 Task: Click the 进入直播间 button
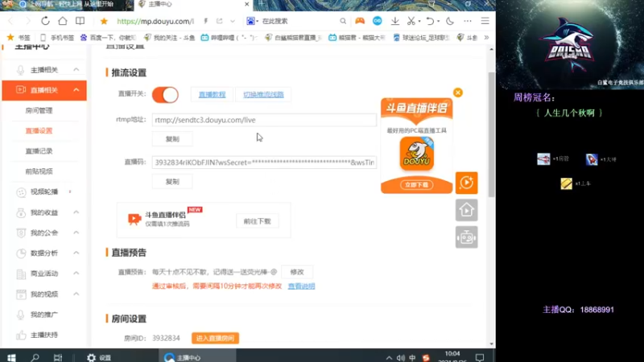pos(215,338)
